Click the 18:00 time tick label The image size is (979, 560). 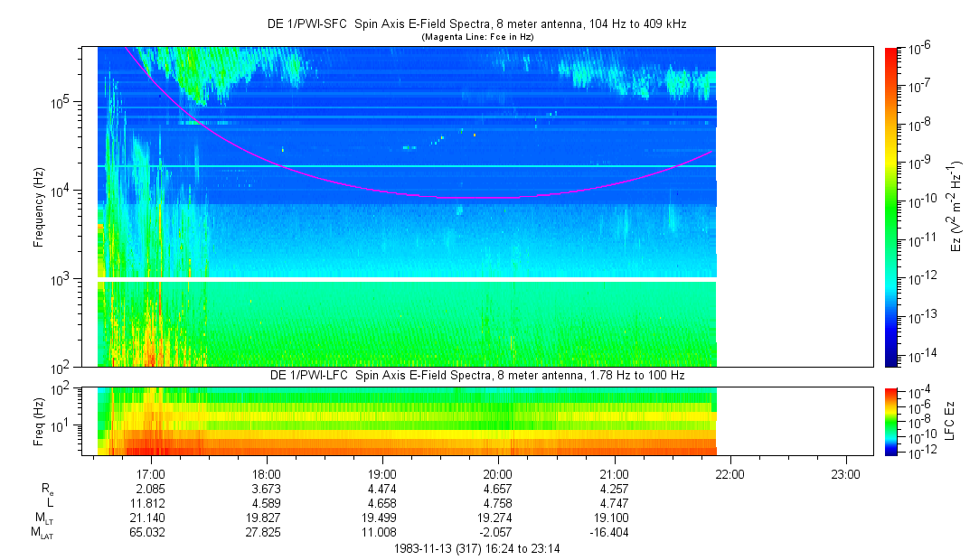tap(266, 473)
